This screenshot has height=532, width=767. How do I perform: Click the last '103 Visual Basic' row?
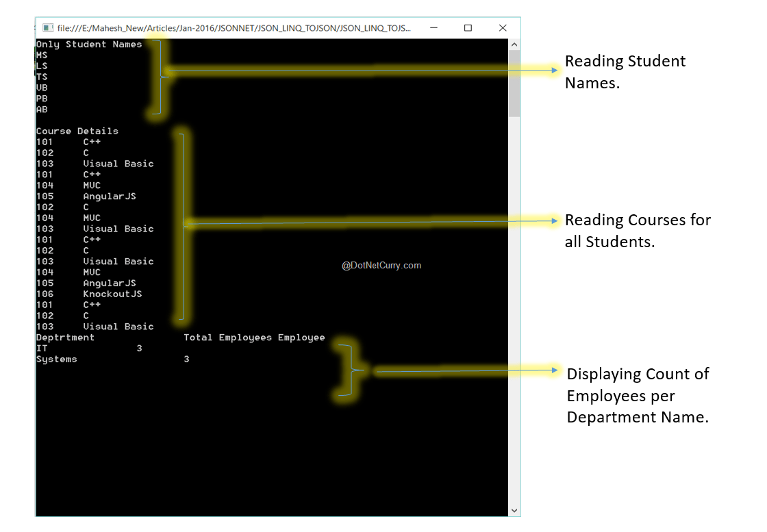tap(95, 327)
